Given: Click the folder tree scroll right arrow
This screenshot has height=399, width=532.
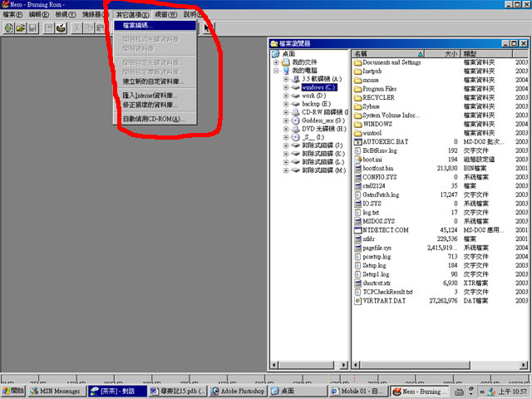Looking at the screenshot, I should pyautogui.click(x=343, y=365).
